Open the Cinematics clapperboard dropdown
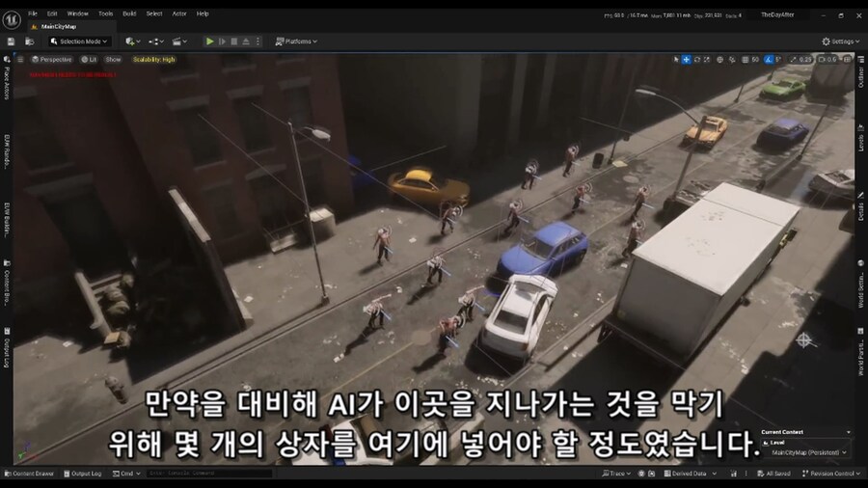Image resolution: width=868 pixels, height=488 pixels. point(179,41)
